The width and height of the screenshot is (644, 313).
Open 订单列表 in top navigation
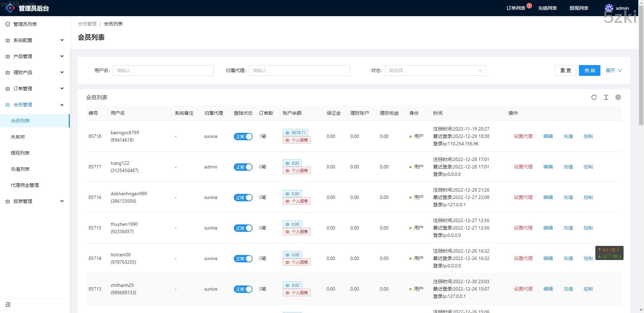point(516,8)
